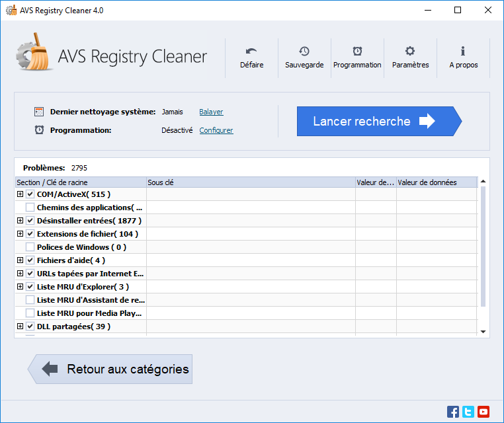Minimize the AVS Registry Cleaner window
504x423 pixels.
pos(428,11)
